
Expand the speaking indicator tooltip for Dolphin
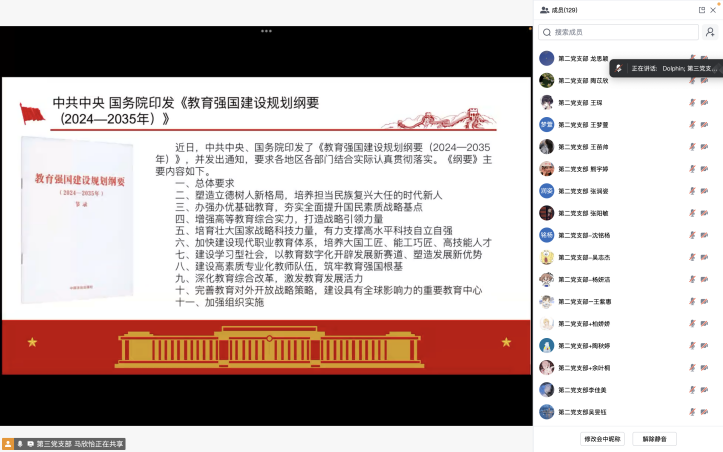click(x=666, y=68)
